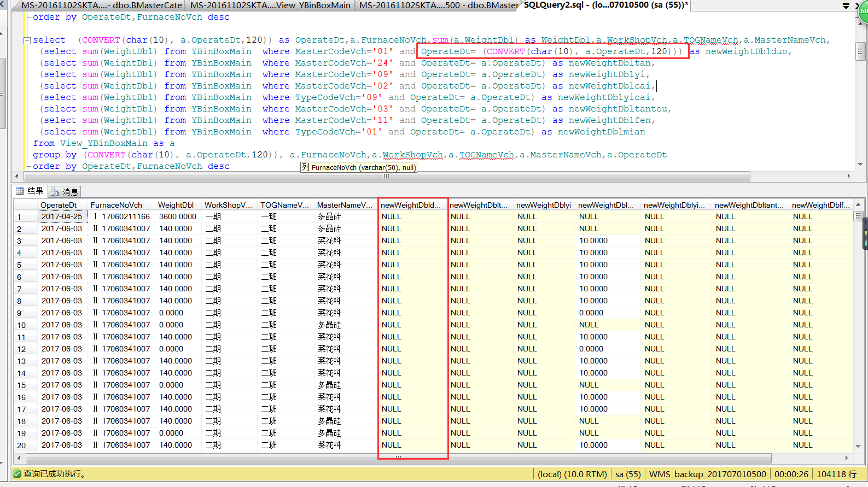Click the 17060211166 furnace number cell

click(121, 217)
